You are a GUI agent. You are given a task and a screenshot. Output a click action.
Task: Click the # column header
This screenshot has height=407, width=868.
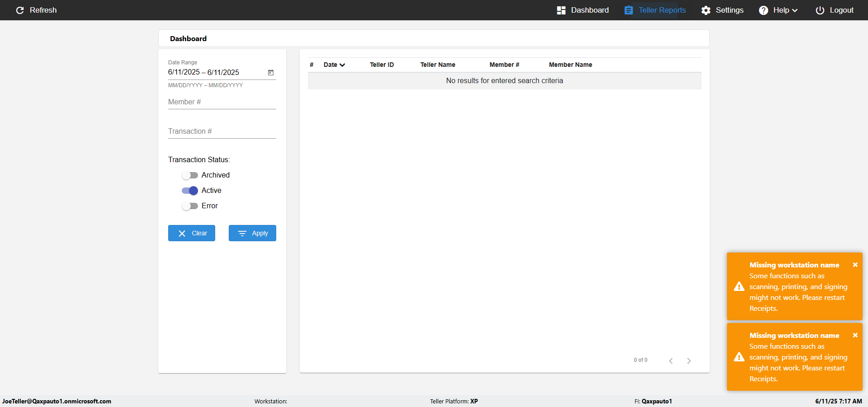(x=311, y=65)
